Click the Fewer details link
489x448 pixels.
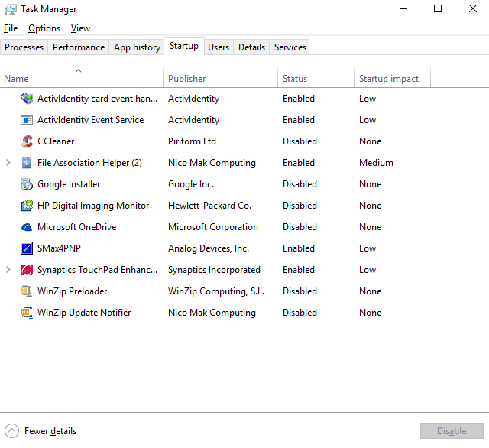click(50, 431)
